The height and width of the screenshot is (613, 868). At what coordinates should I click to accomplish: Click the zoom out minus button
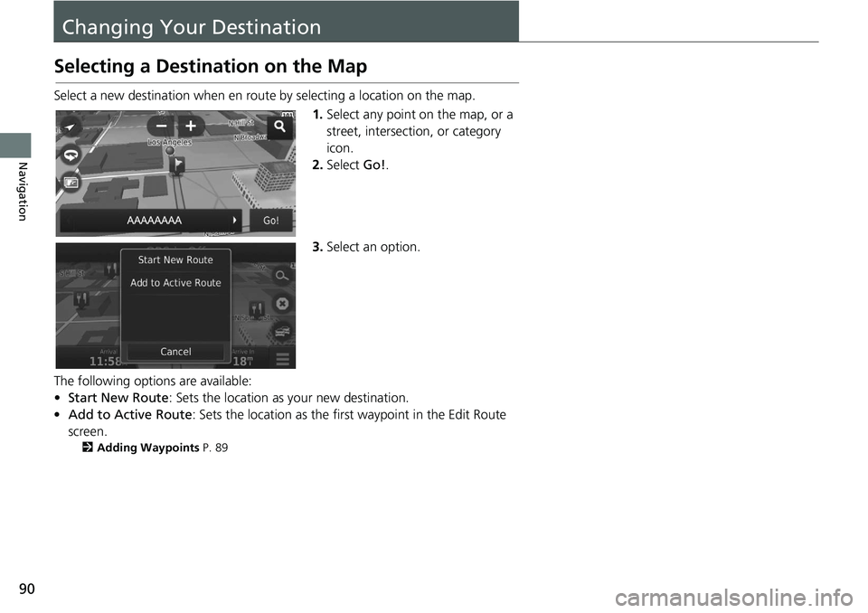[161, 127]
